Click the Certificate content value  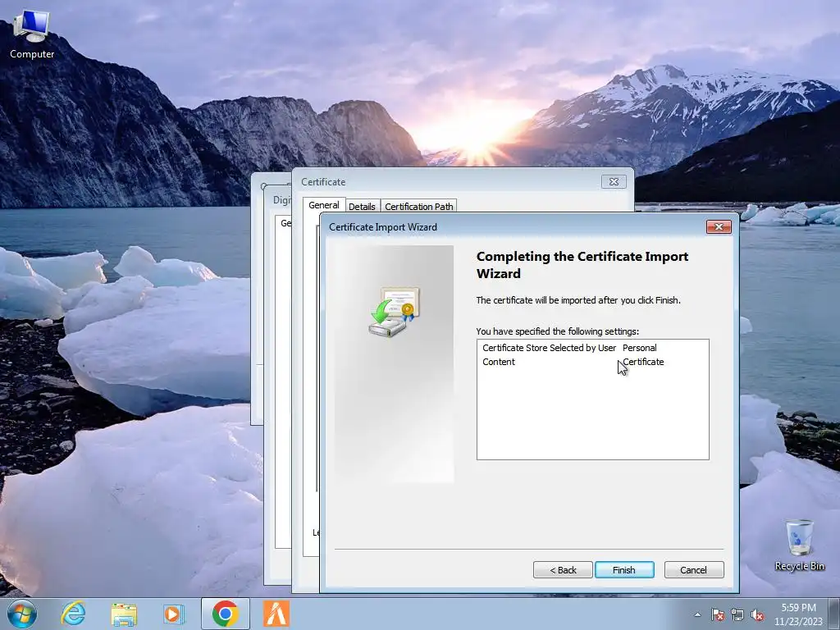[x=643, y=362]
